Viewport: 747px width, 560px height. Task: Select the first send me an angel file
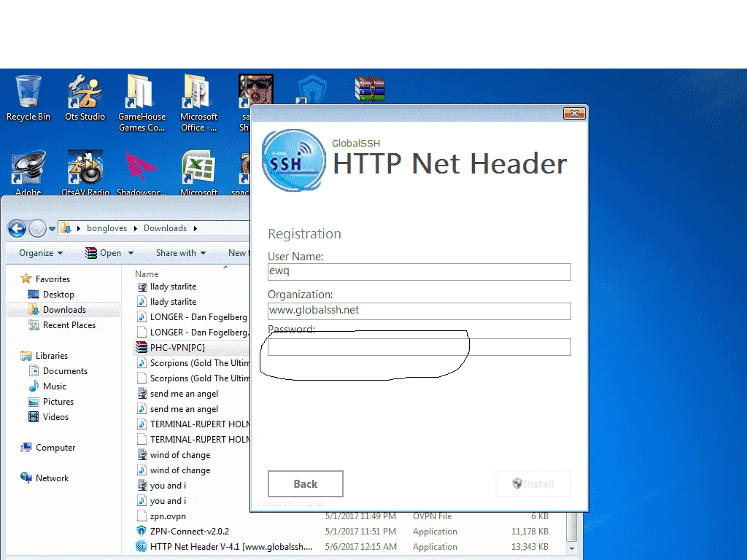pyautogui.click(x=178, y=394)
